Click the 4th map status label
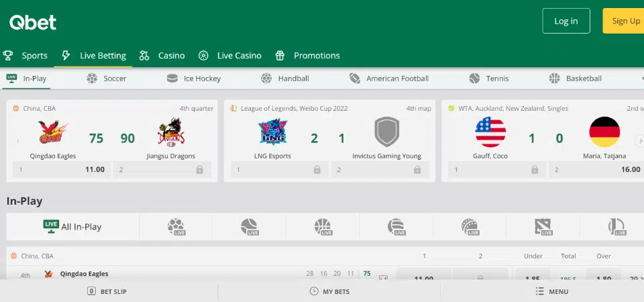The height and width of the screenshot is (302, 644). [419, 109]
